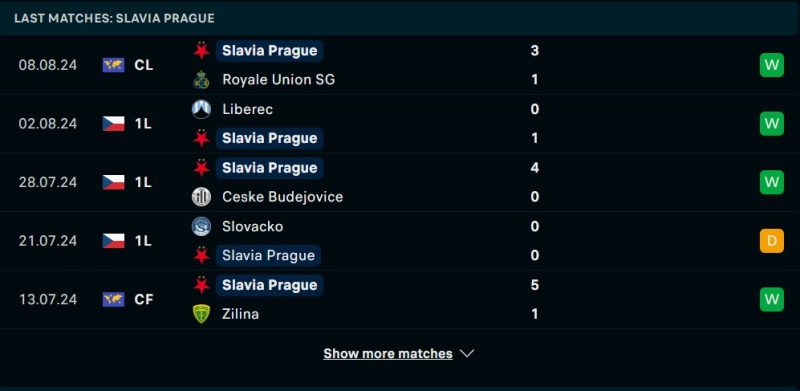Screen dimensions: 800x391
Task: Expand the chevron next to Show more matches
Action: [467, 353]
